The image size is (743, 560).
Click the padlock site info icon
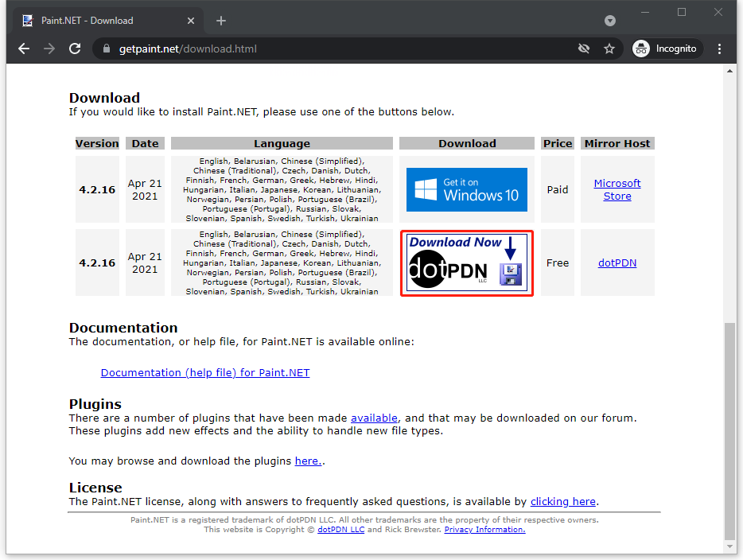point(106,49)
